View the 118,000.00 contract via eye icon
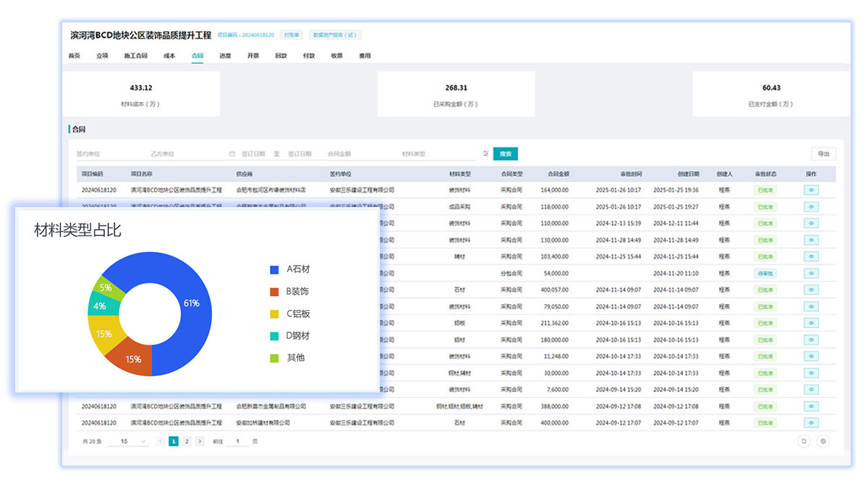Screen dimensions: 868x488 (811, 206)
